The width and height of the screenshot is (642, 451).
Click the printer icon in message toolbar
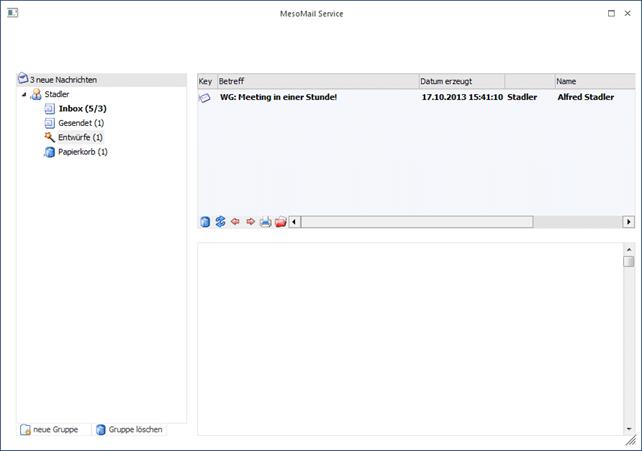tap(265, 222)
